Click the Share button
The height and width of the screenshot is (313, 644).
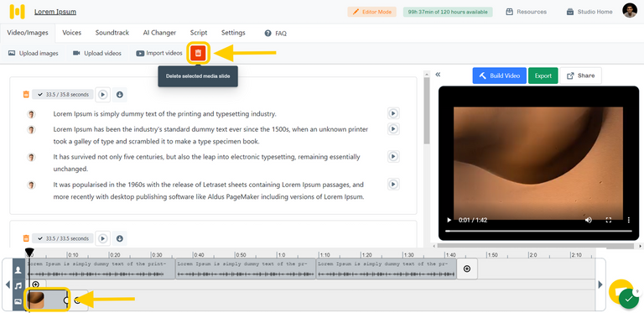click(x=580, y=76)
